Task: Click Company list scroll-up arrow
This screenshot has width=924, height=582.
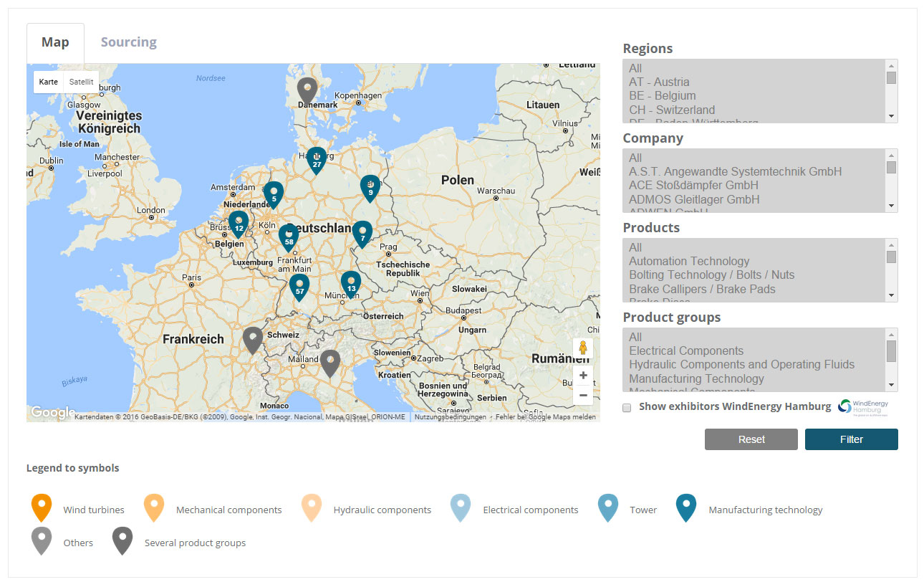Action: pyautogui.click(x=891, y=155)
